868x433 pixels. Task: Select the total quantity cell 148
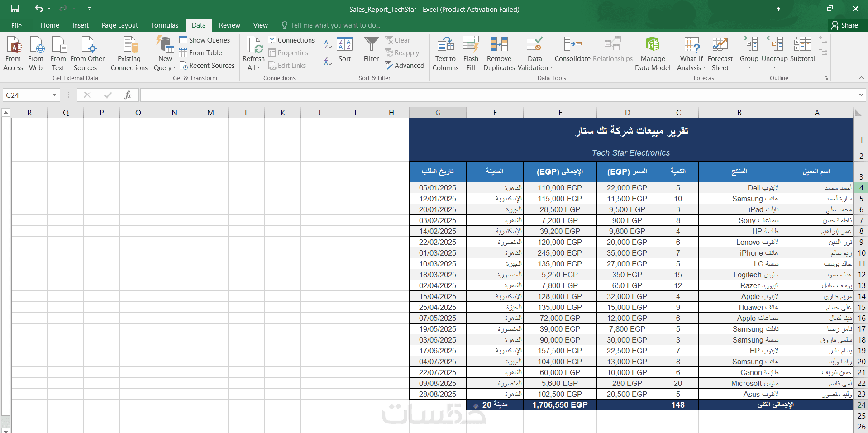click(x=678, y=405)
